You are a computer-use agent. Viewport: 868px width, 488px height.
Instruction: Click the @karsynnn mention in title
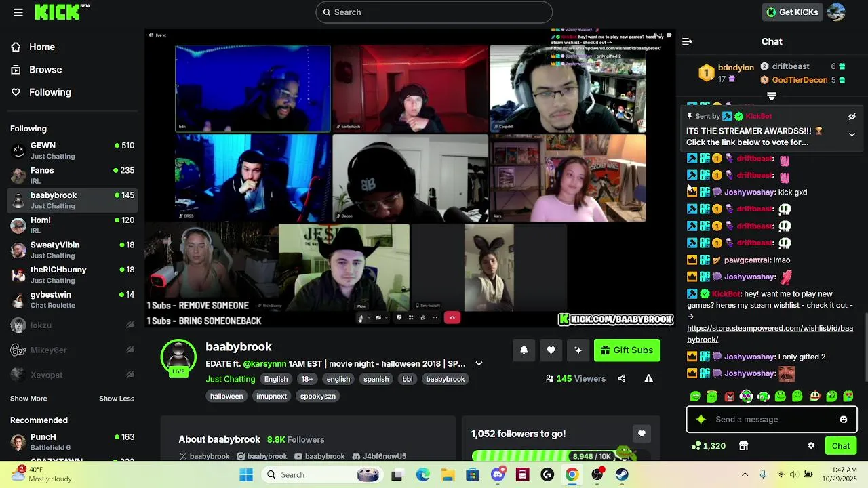264,363
